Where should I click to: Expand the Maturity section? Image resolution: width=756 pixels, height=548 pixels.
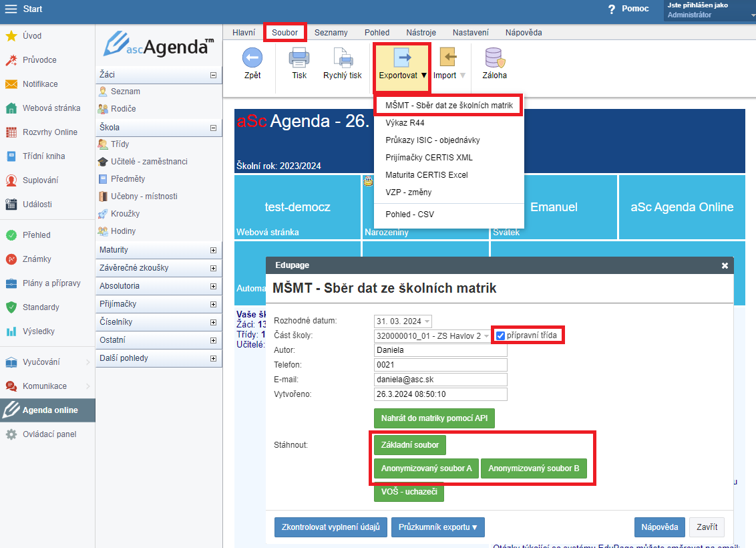pos(213,251)
